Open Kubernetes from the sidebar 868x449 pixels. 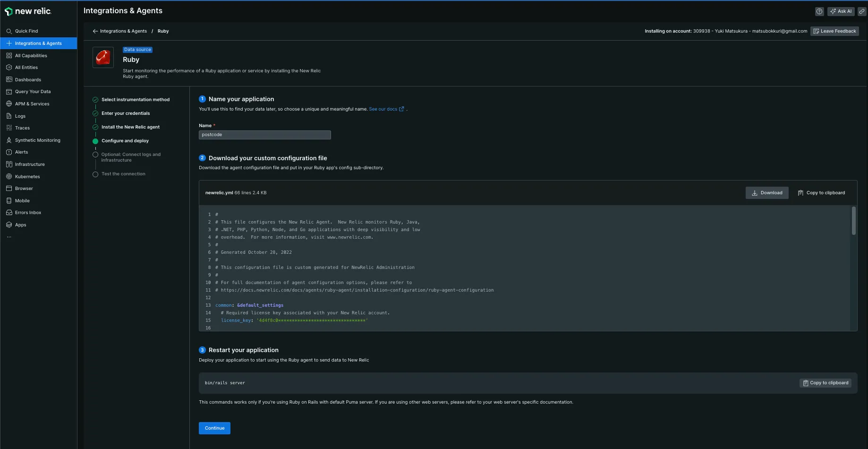coord(27,177)
